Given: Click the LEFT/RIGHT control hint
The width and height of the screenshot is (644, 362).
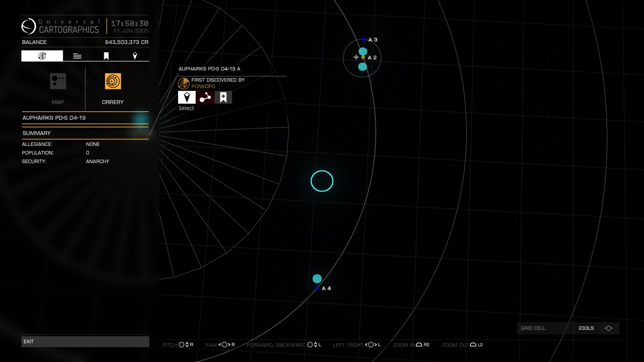Looking at the screenshot, I should 357,345.
